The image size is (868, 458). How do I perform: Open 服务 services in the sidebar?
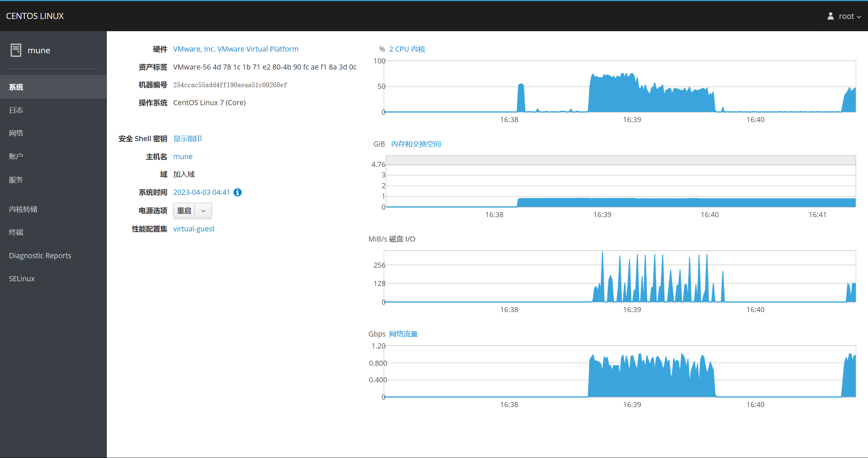(53, 180)
